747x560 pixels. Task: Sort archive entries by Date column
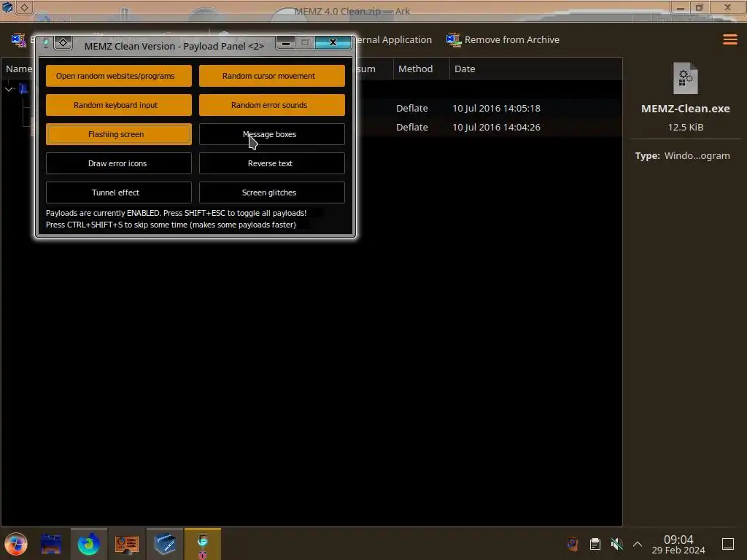coord(535,69)
